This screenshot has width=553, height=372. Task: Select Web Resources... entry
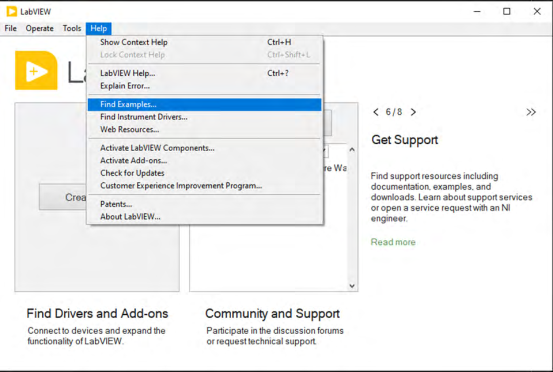pos(205,129)
